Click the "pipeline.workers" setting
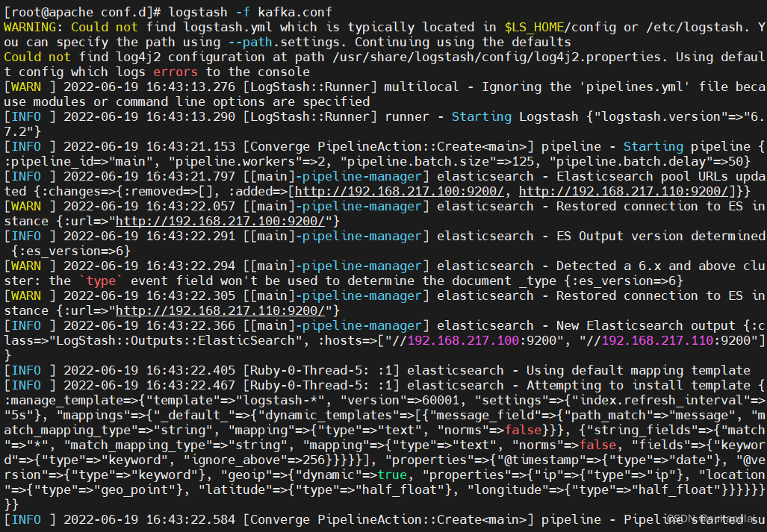 [235, 161]
